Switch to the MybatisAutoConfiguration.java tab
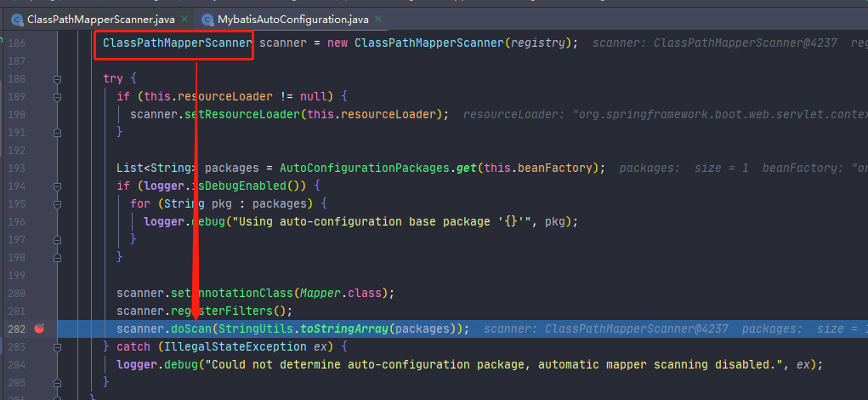Image resolution: width=868 pixels, height=400 pixels. (292, 20)
